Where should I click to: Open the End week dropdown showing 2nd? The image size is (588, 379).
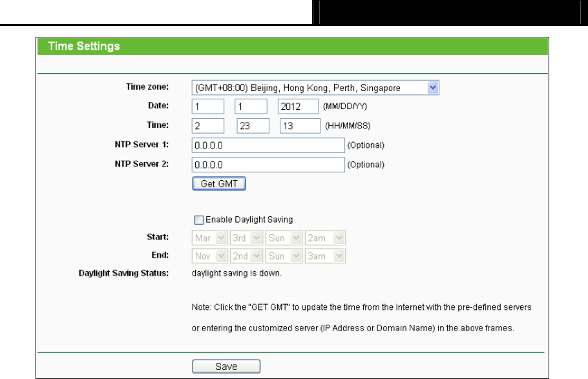pyautogui.click(x=246, y=256)
